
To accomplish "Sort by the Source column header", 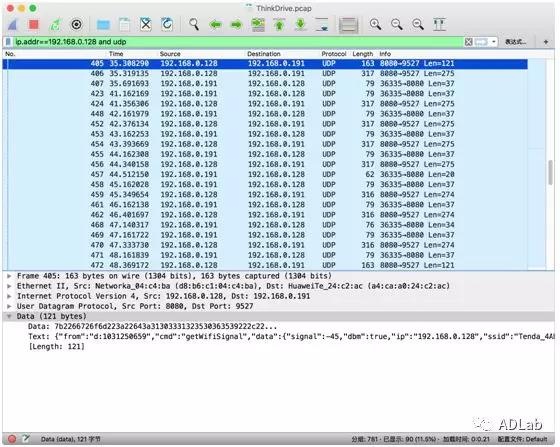I will click(170, 54).
